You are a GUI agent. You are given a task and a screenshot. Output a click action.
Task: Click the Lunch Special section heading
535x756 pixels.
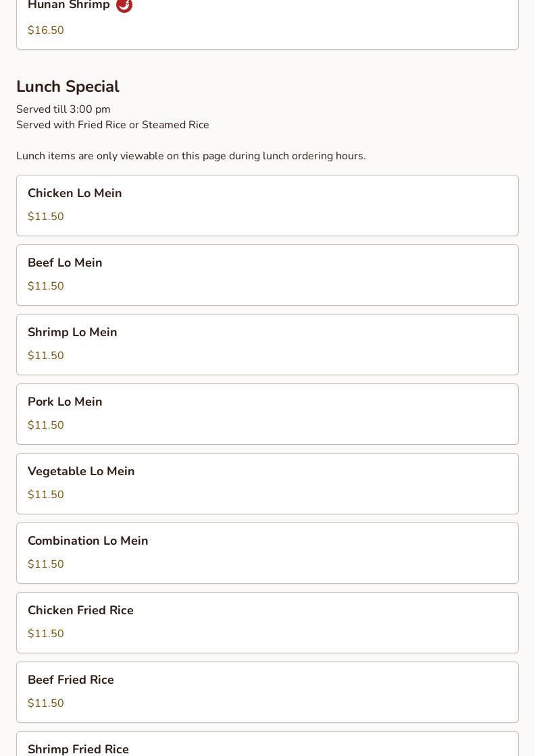point(68,86)
